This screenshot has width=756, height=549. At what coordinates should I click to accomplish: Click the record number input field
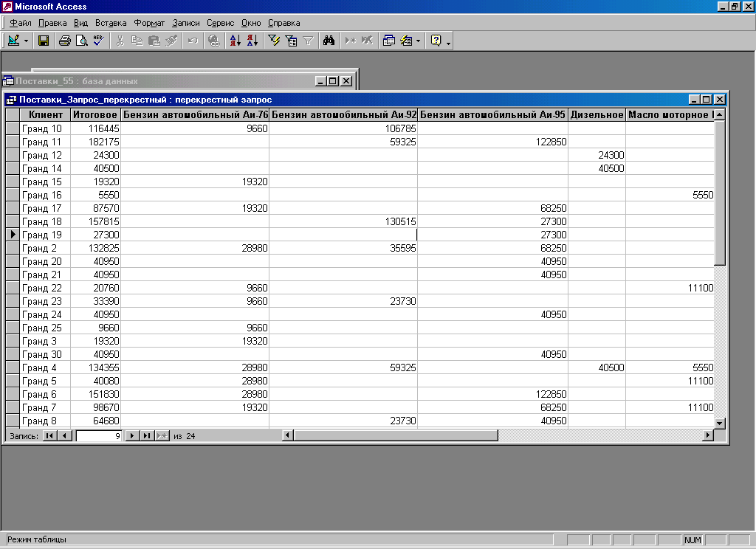(99, 435)
